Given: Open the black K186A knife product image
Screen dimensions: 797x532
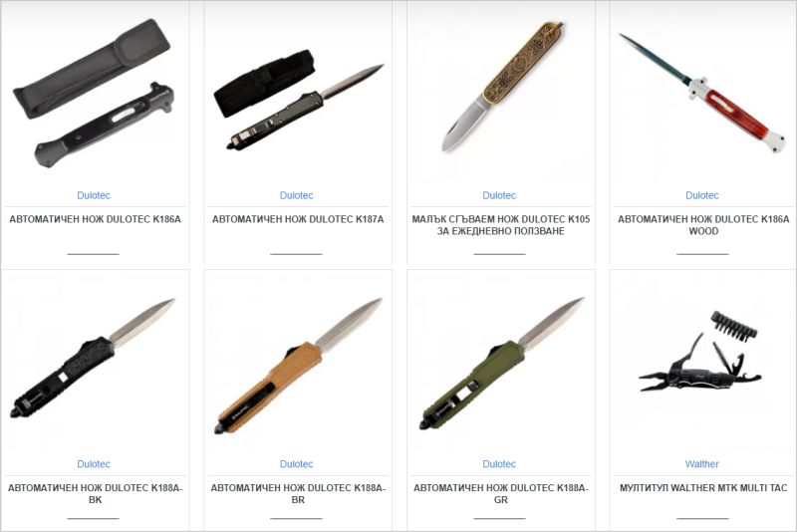Looking at the screenshot, I should coord(94,93).
